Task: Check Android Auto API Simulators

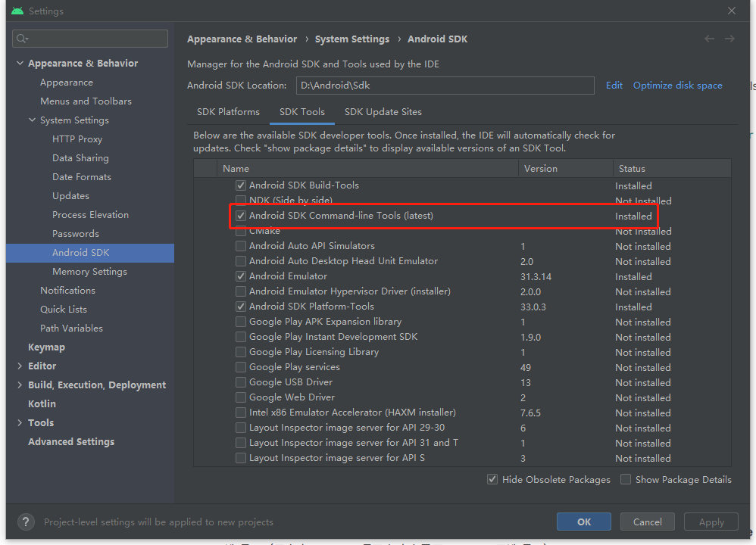Action: [x=241, y=246]
